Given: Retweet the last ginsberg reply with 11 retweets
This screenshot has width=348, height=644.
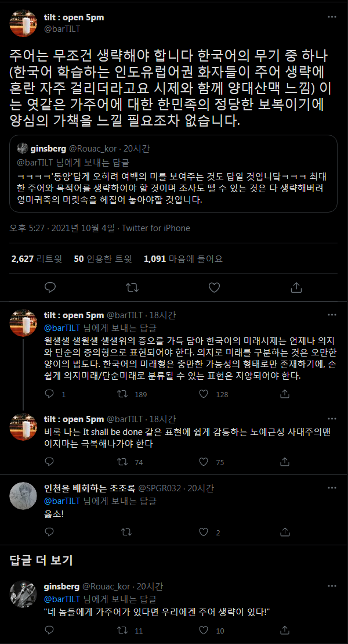Looking at the screenshot, I should point(123,630).
